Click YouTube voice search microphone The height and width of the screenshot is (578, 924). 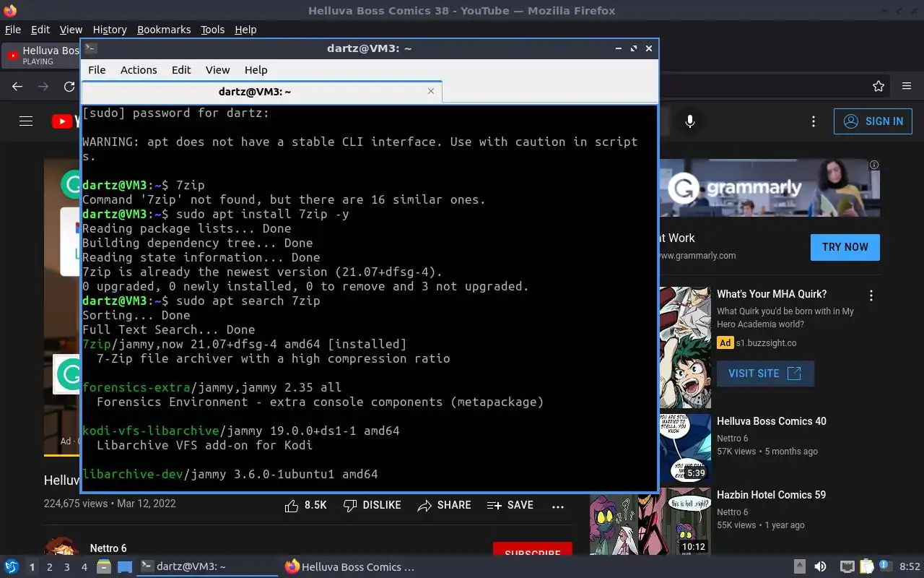(690, 121)
